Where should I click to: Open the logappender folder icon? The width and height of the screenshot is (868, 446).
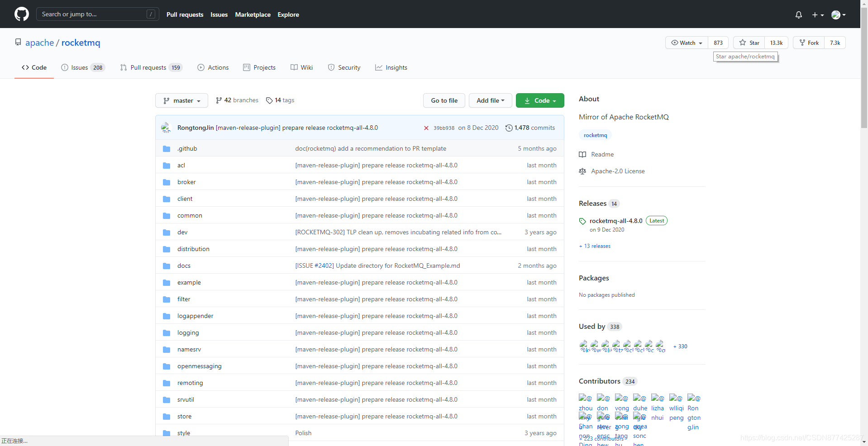[x=167, y=316]
